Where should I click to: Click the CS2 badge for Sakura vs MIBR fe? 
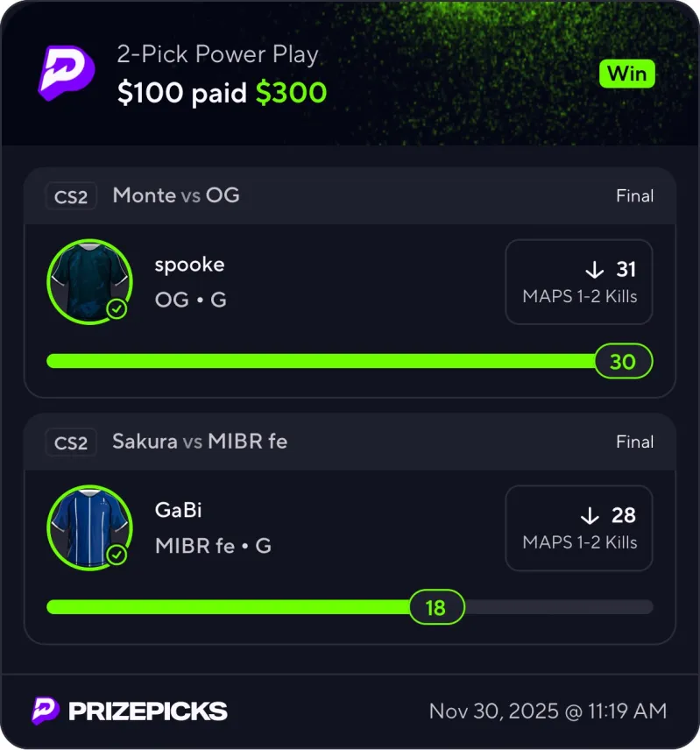pos(71,442)
